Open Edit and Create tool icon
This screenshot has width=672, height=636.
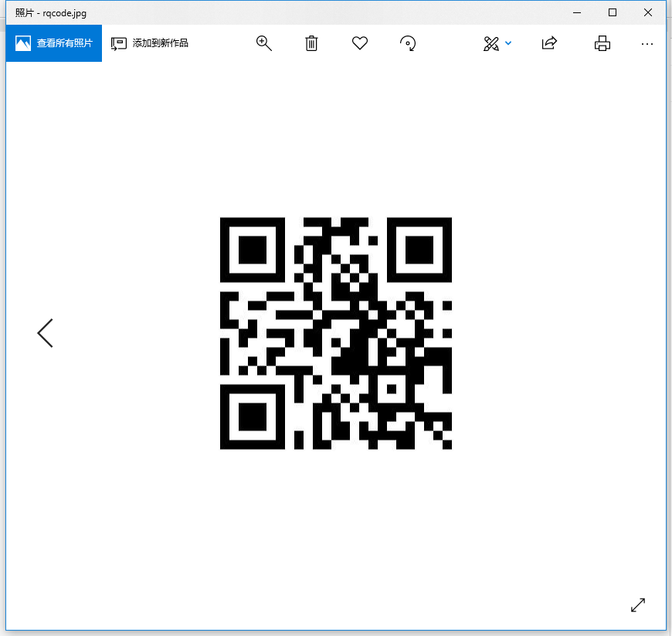tap(491, 43)
